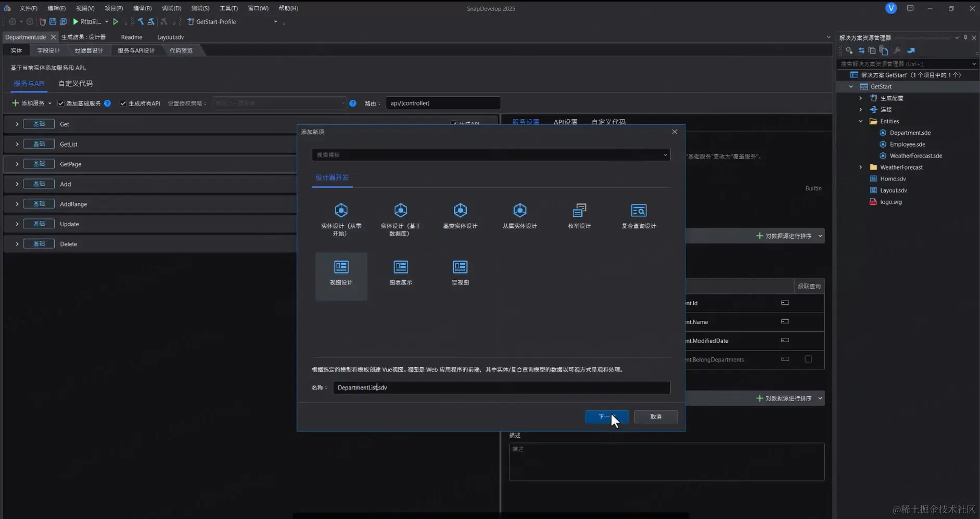This screenshot has width=980, height=519.
Task: Expand the AddRange service row
Action: click(x=17, y=204)
